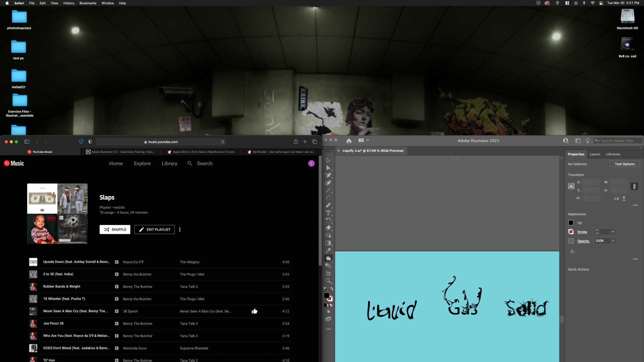Flip horizontally in Transform panel
Screen dimensions: 644x362
(616, 199)
